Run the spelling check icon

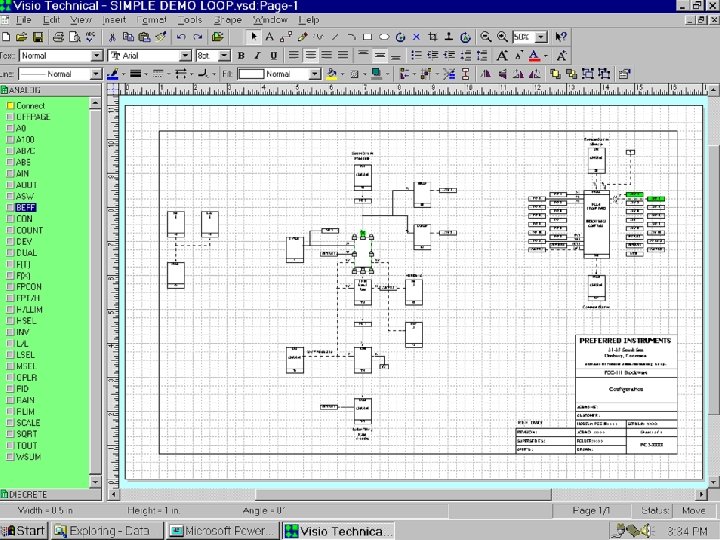[90, 37]
